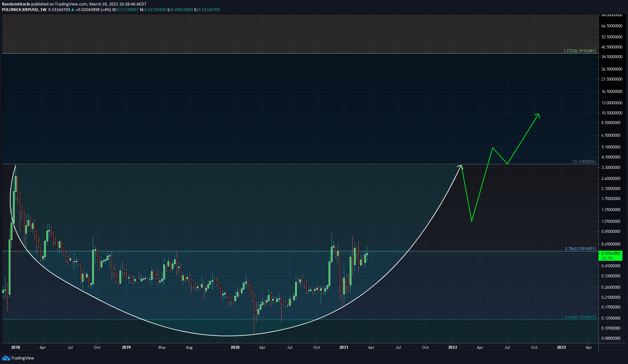628x364 pixels.
Task: Click the Aug label on the time axis
Action: tap(189, 347)
